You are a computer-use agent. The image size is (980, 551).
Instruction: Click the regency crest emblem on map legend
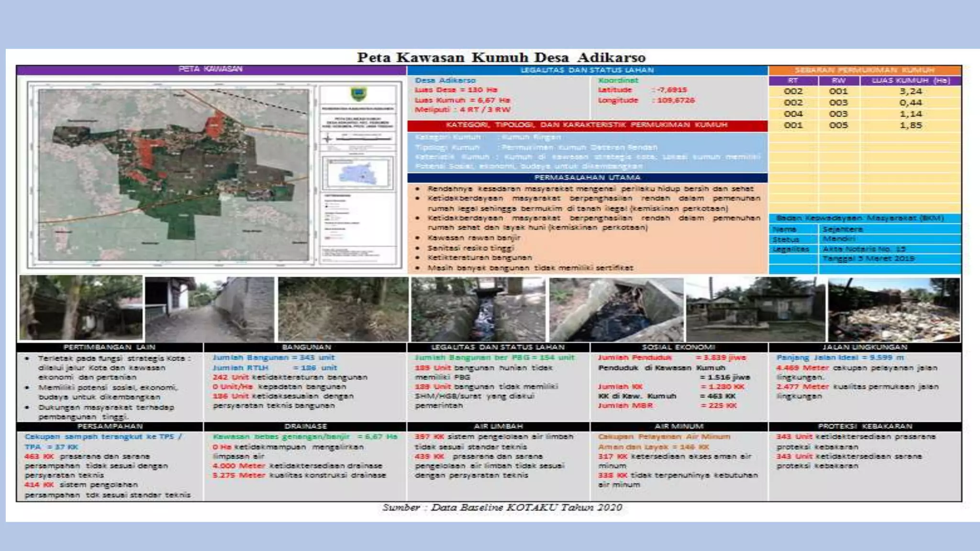tap(358, 94)
